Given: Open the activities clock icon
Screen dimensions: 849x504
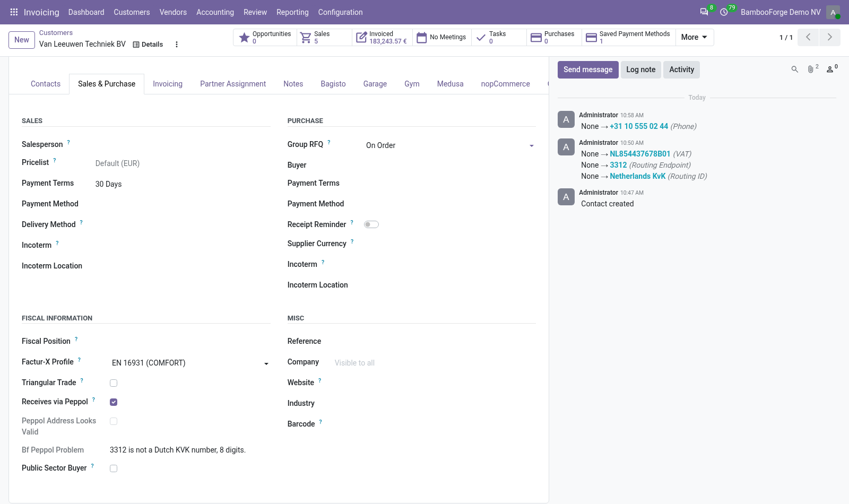Looking at the screenshot, I should click(x=724, y=12).
